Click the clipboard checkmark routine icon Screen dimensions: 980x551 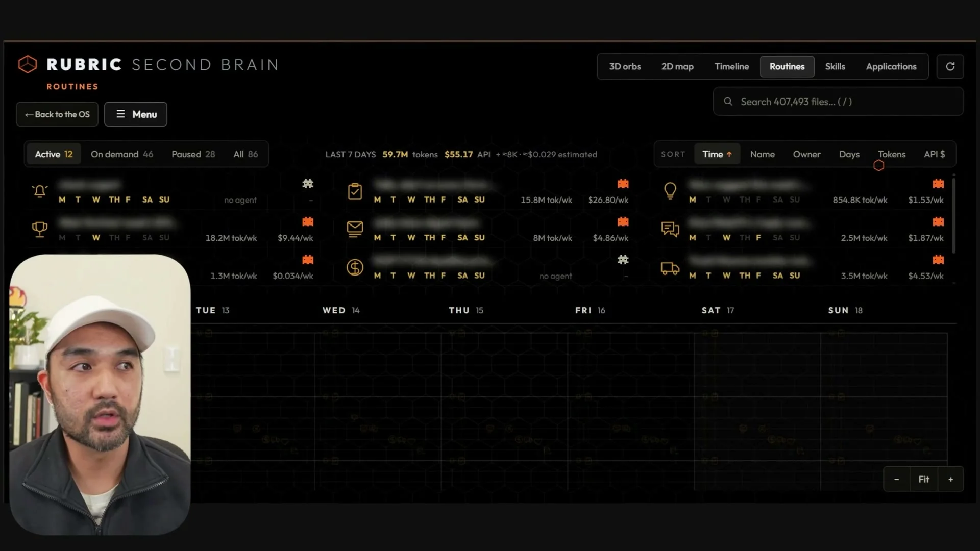[x=355, y=191]
